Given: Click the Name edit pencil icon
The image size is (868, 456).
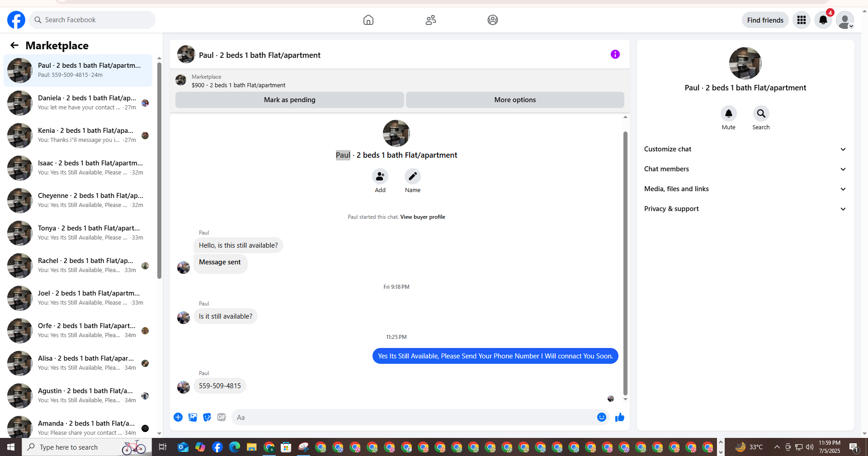Looking at the screenshot, I should click(x=413, y=176).
